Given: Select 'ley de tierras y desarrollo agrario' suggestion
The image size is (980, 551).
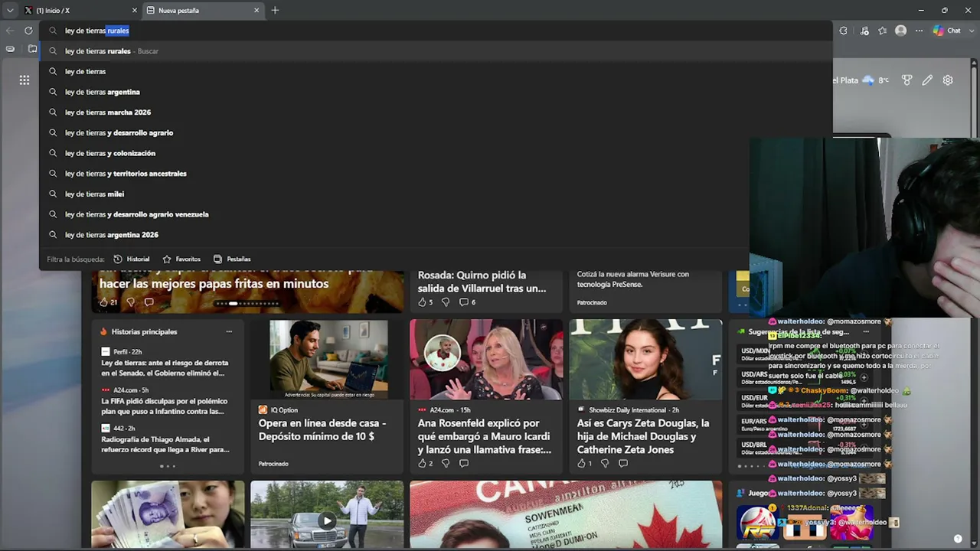Looking at the screenshot, I should coord(394,132).
